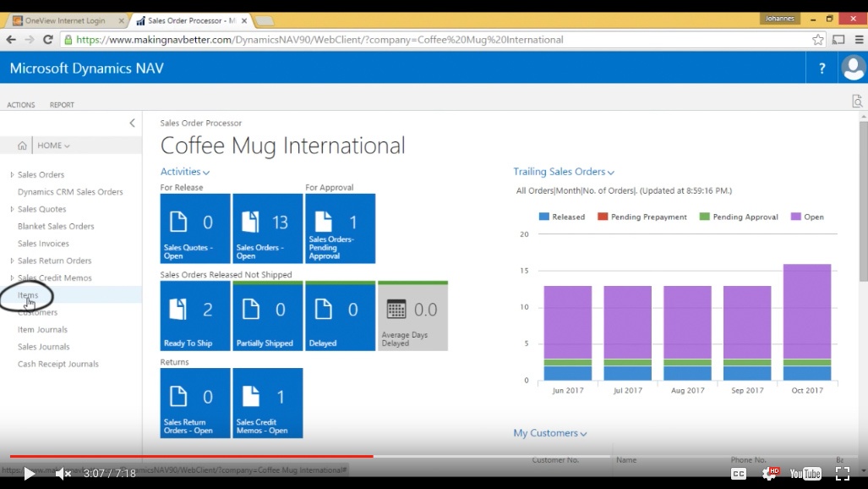Click the page search icon
The height and width of the screenshot is (489, 868).
[x=857, y=102]
